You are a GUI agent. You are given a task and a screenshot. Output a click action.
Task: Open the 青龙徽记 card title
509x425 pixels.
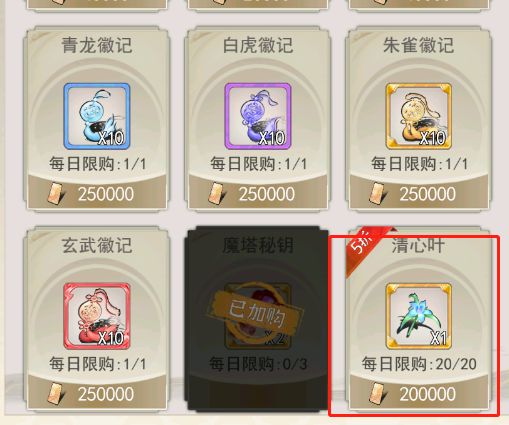[x=97, y=45]
